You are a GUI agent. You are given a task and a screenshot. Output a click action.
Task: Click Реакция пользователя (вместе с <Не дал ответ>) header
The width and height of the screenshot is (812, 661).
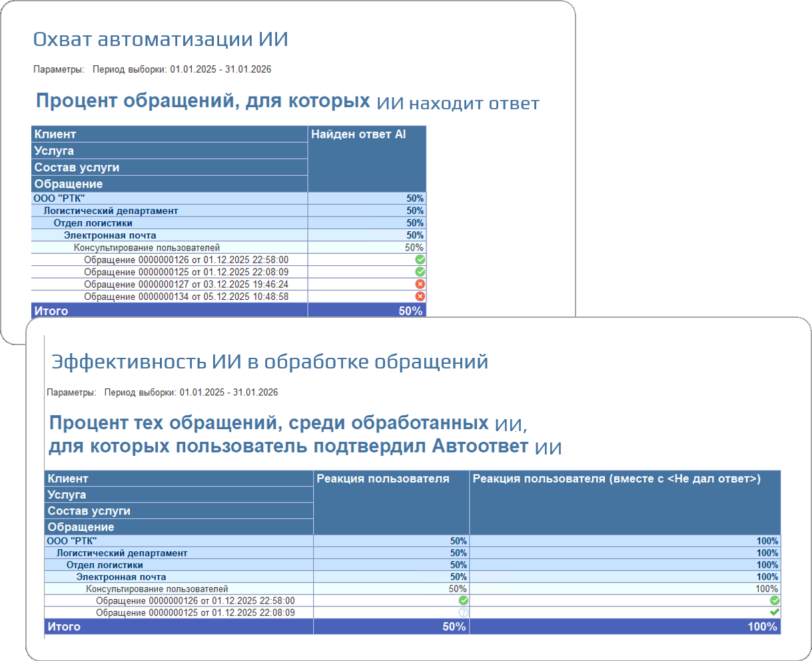(x=625, y=502)
